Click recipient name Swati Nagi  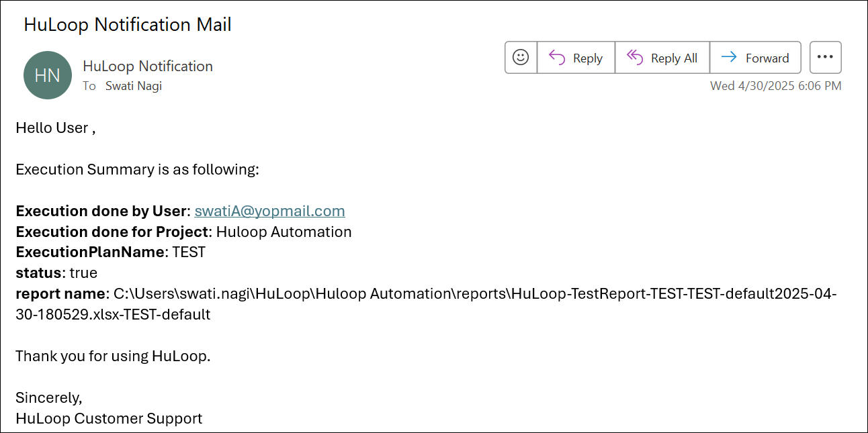point(134,86)
